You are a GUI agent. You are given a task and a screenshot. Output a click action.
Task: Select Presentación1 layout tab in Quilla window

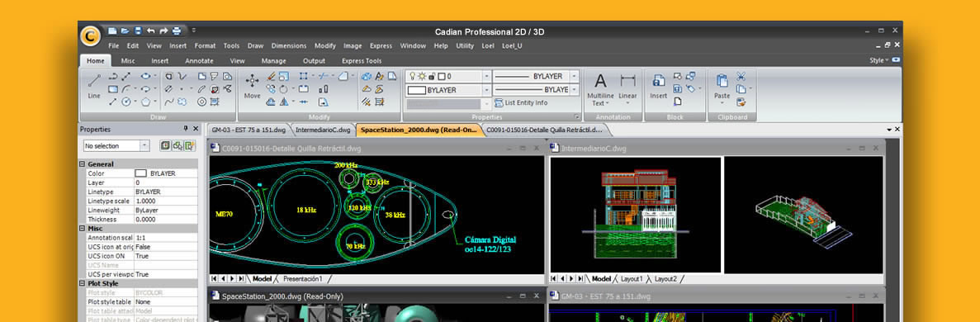click(x=302, y=279)
